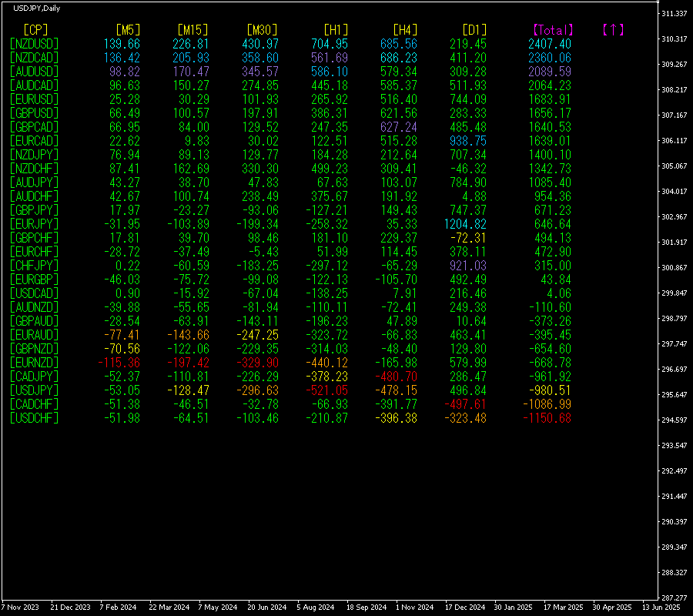The image size is (693, 616).
Task: Select the [USDJPY] pair label
Action: 34,390
